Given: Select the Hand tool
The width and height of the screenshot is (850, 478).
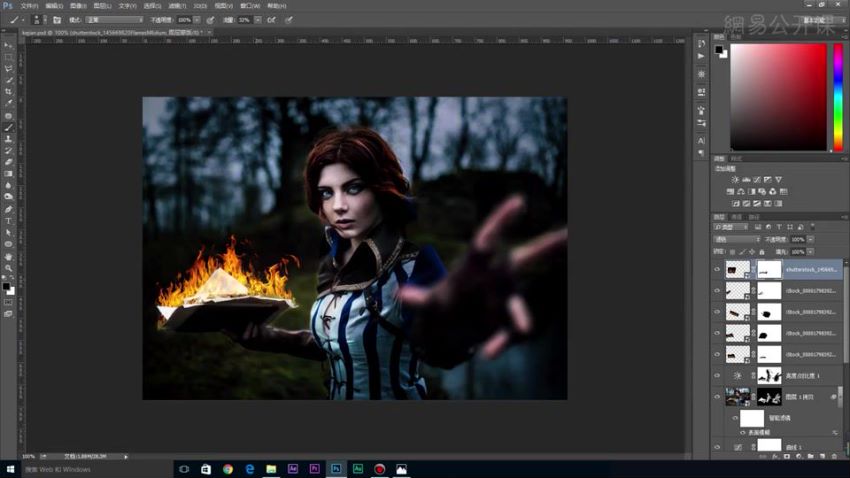Looking at the screenshot, I should (x=8, y=256).
